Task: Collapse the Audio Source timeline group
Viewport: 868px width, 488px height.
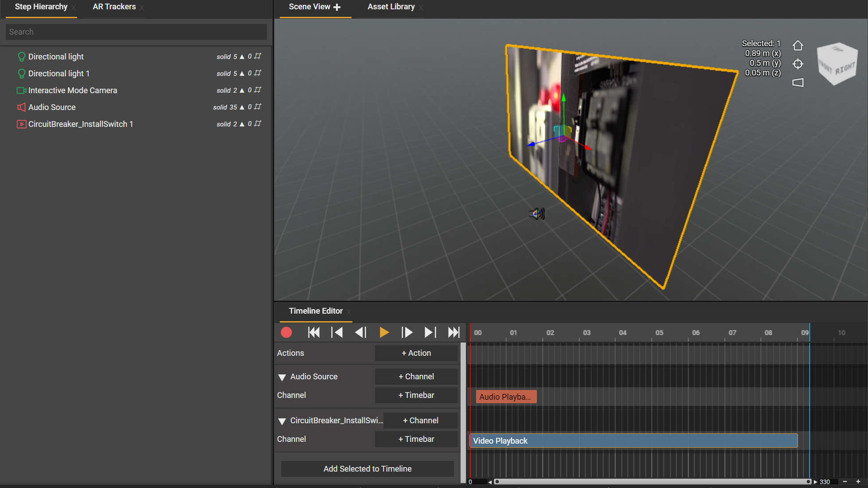Action: point(282,377)
